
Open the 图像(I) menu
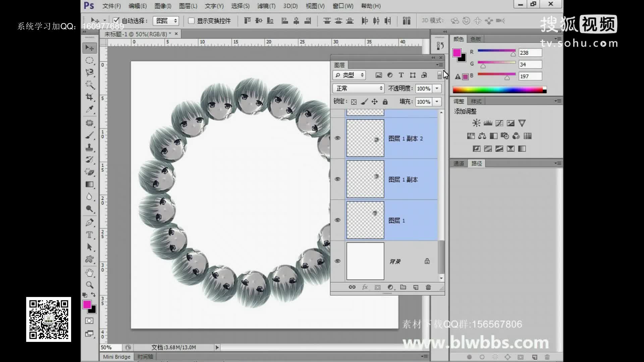click(163, 6)
